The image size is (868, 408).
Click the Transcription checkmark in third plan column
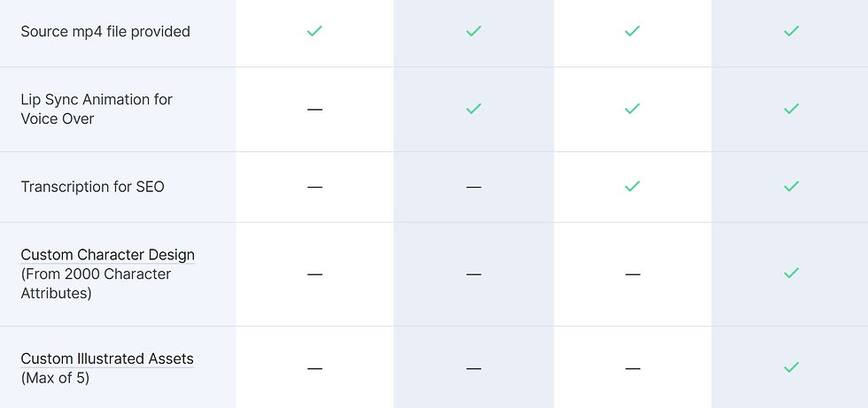point(632,187)
